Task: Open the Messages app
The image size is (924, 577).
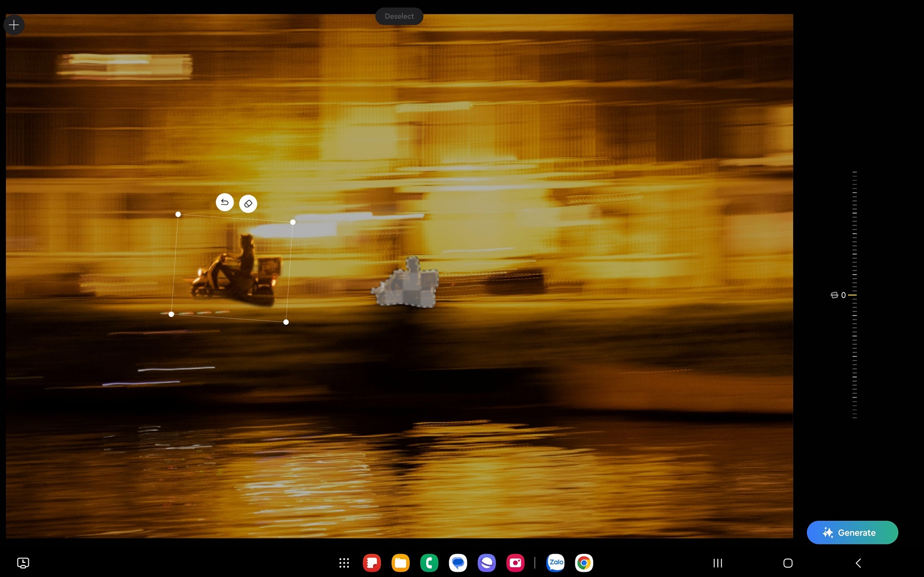Action: click(458, 563)
